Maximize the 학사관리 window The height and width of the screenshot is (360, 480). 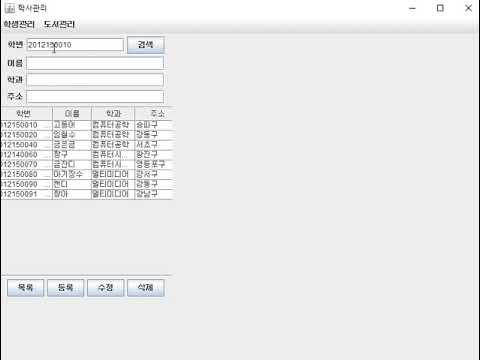pos(440,8)
